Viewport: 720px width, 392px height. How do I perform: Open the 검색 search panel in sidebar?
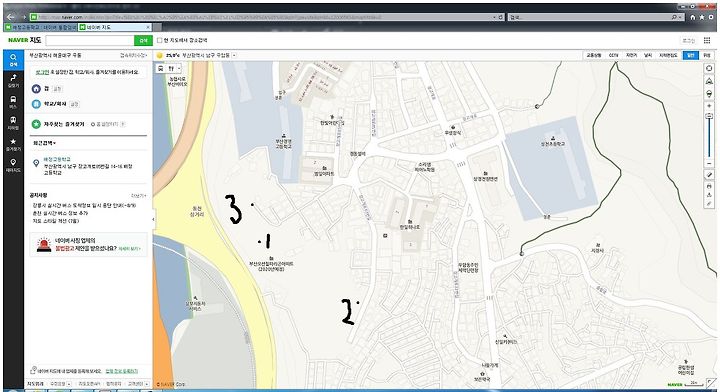tap(13, 60)
